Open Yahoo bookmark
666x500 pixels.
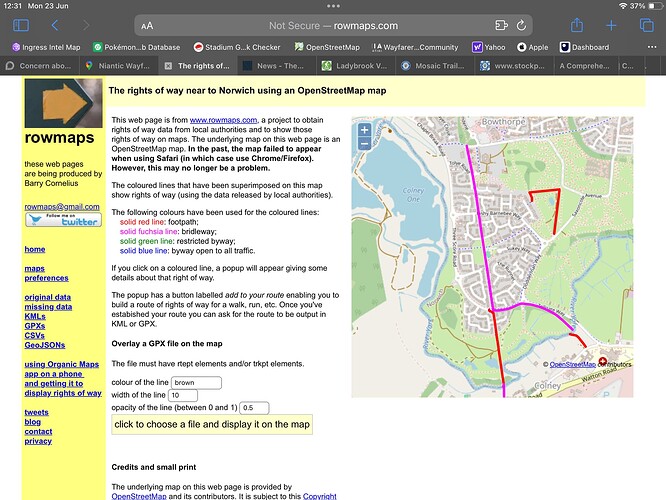(489, 47)
